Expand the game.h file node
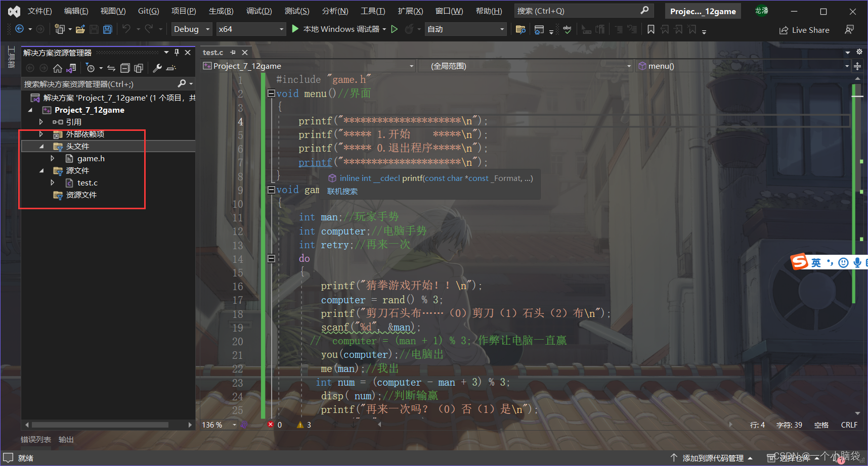The width and height of the screenshot is (868, 466). (53, 158)
